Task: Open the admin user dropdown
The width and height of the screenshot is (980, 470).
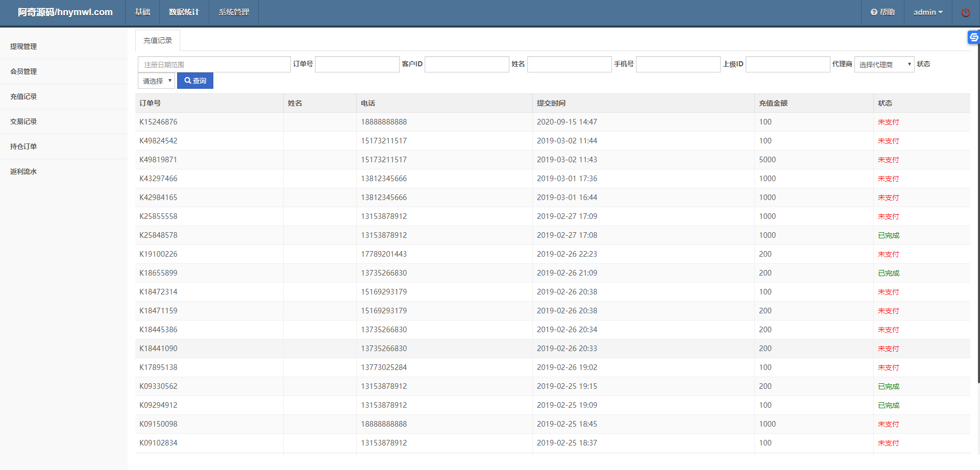Action: click(x=927, y=12)
